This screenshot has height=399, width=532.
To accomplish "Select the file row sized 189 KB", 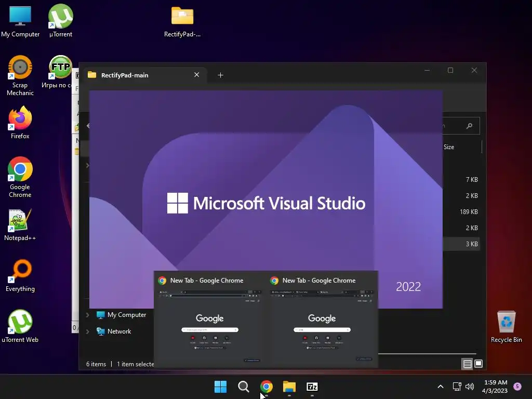I will (461, 212).
